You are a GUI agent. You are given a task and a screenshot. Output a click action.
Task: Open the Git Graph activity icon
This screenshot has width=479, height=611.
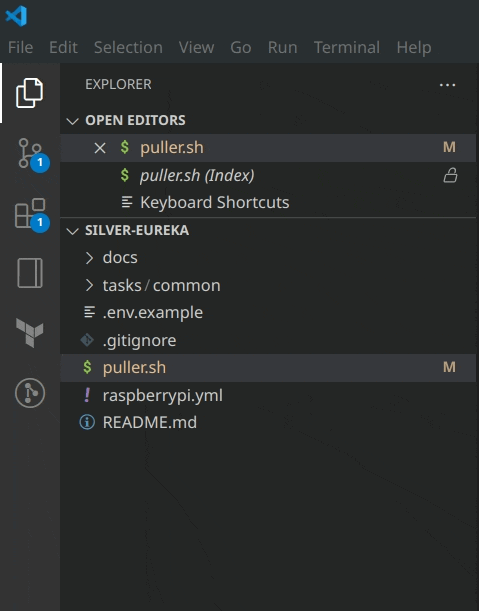click(30, 393)
